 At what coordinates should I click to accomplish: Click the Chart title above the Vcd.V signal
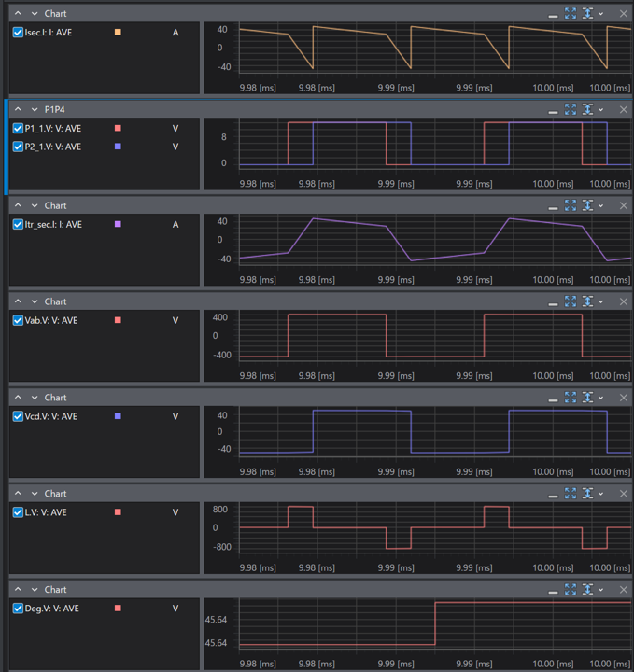55,398
